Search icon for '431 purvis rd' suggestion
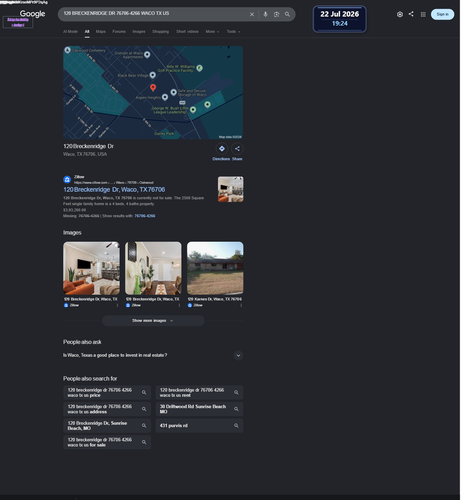 (x=236, y=426)
